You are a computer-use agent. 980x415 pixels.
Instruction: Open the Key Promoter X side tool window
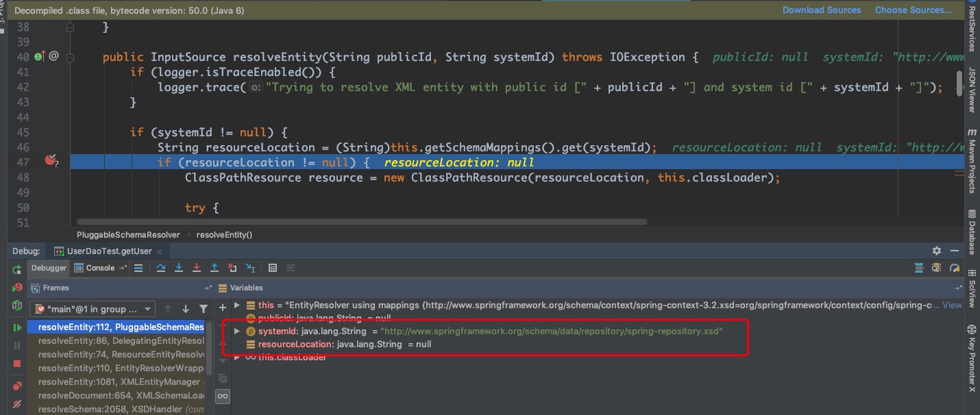(972, 358)
